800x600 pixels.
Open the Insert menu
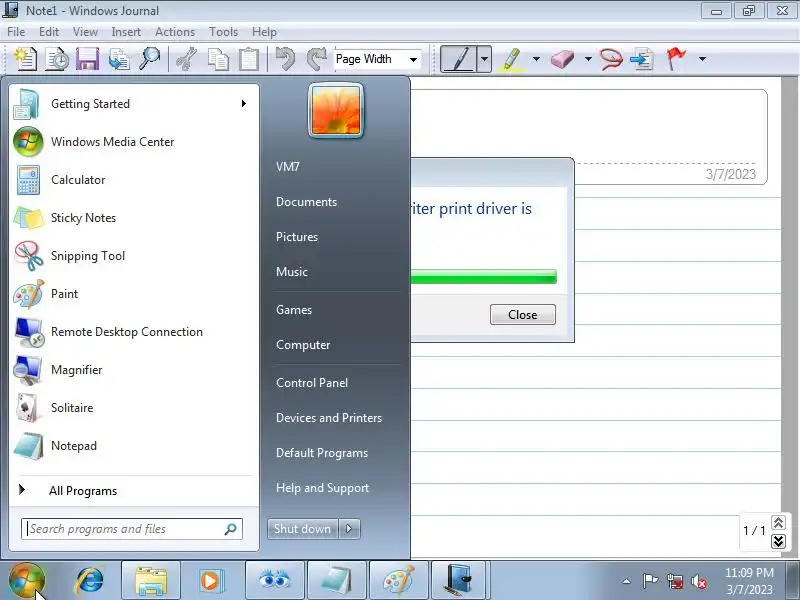point(126,32)
